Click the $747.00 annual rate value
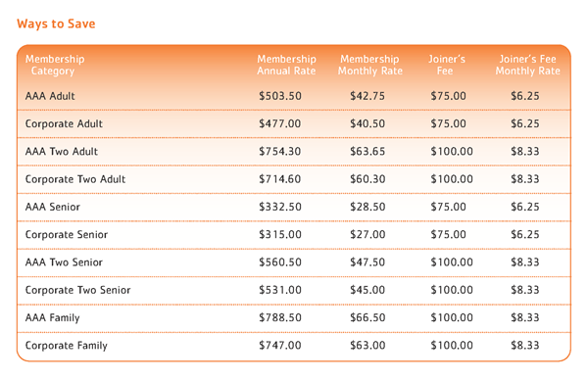 (x=280, y=346)
